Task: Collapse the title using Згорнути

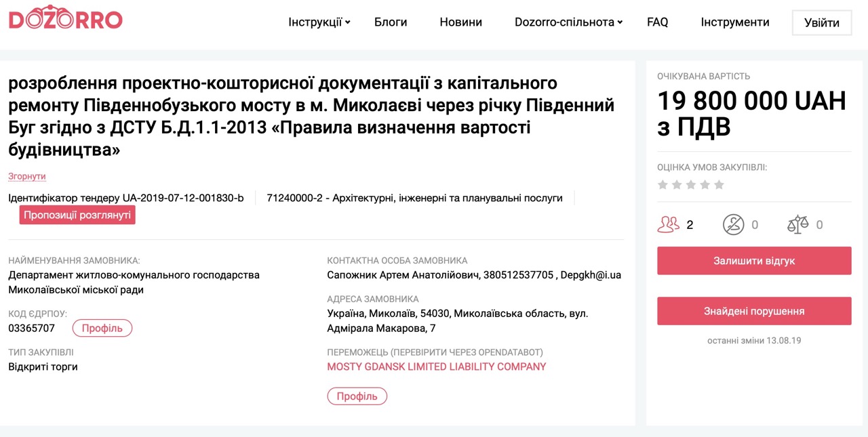Action: pyautogui.click(x=27, y=176)
